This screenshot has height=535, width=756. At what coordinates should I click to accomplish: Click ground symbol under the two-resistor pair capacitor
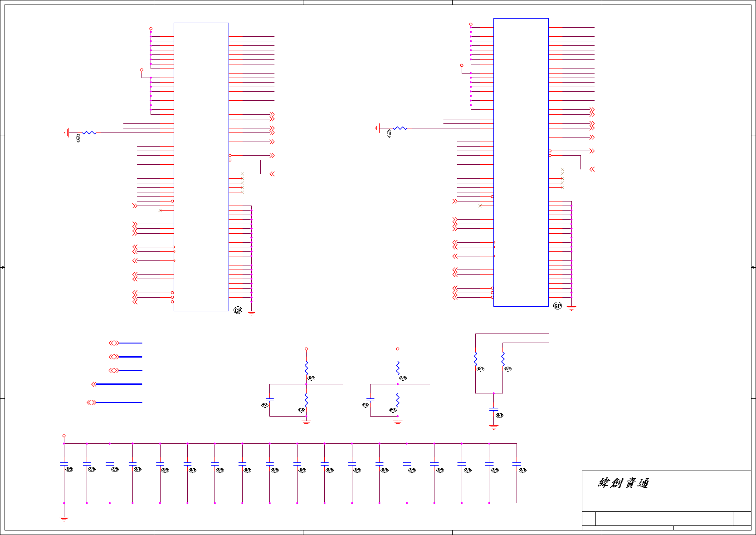coord(494,427)
